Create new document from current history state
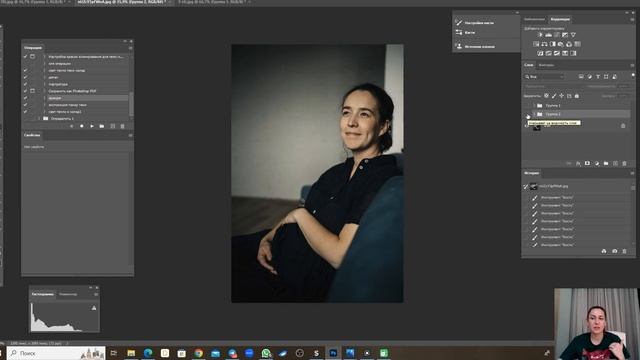This screenshot has height=360, width=640. pos(604,251)
